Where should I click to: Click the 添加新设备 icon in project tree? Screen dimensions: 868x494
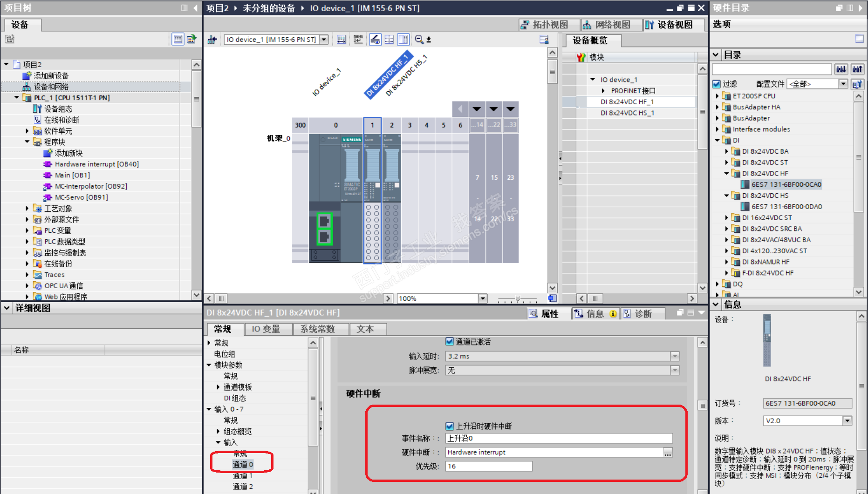click(x=27, y=75)
